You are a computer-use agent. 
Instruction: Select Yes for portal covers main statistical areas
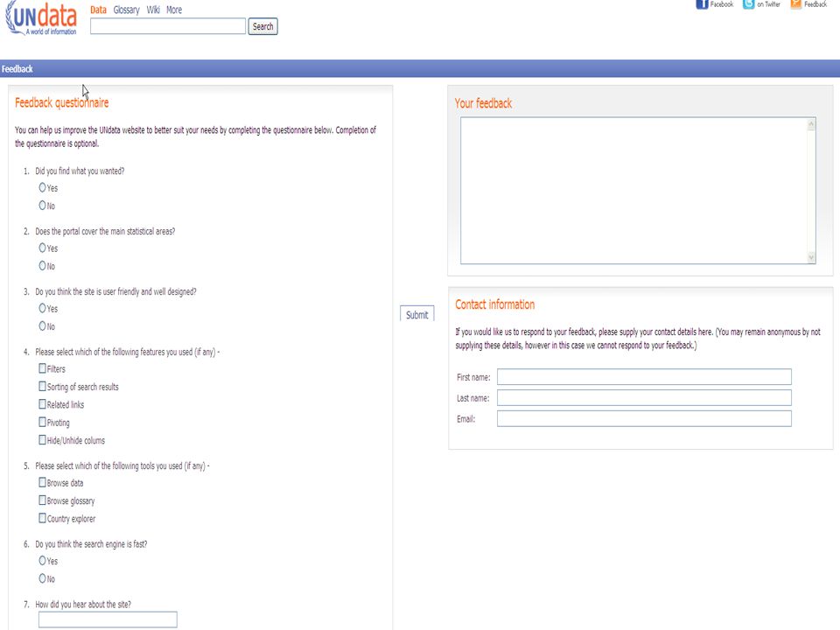(x=42, y=248)
